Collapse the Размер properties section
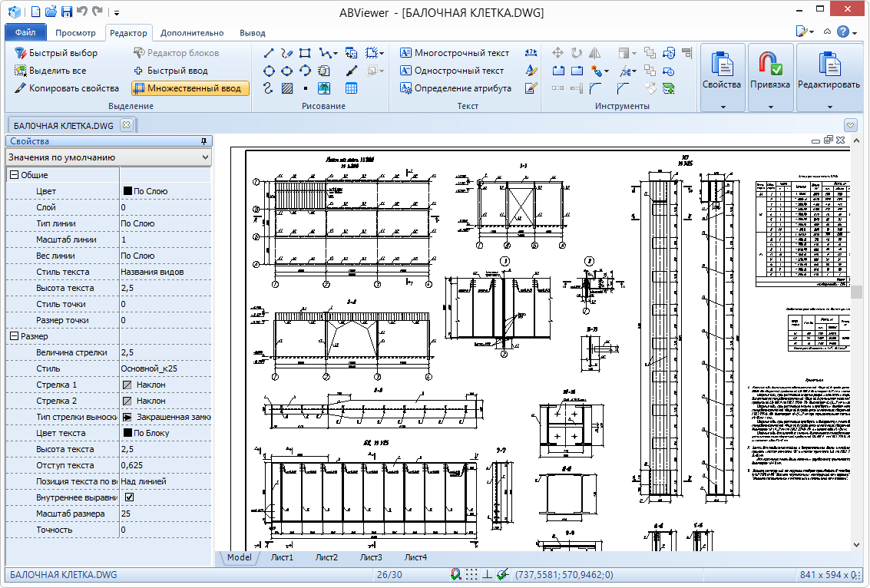870x588 pixels. (14, 336)
